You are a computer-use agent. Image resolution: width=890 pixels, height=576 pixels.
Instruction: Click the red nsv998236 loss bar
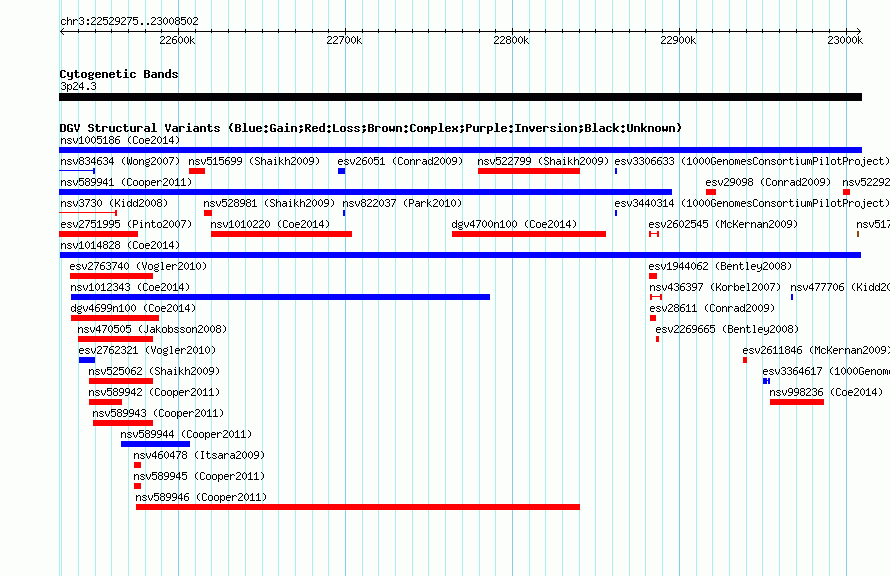[x=797, y=402]
